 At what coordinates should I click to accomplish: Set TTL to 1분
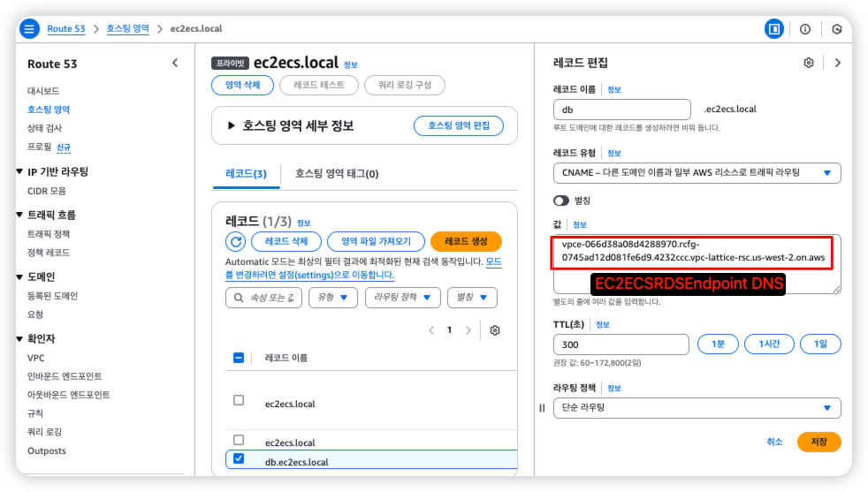coord(718,344)
